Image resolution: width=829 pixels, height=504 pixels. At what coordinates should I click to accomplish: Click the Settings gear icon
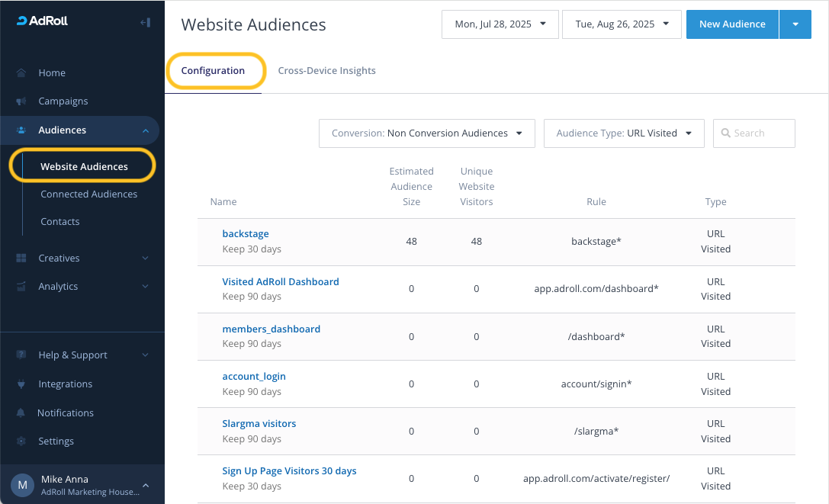click(21, 441)
